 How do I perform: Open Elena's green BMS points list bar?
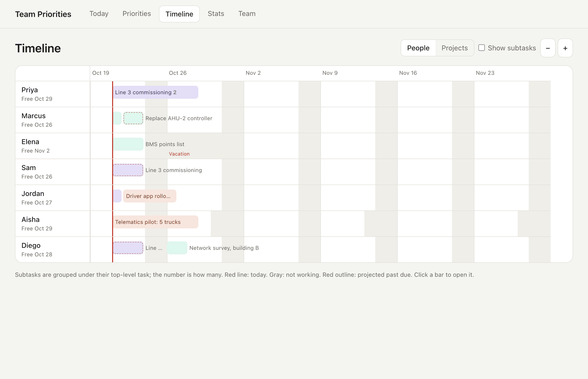pyautogui.click(x=128, y=144)
